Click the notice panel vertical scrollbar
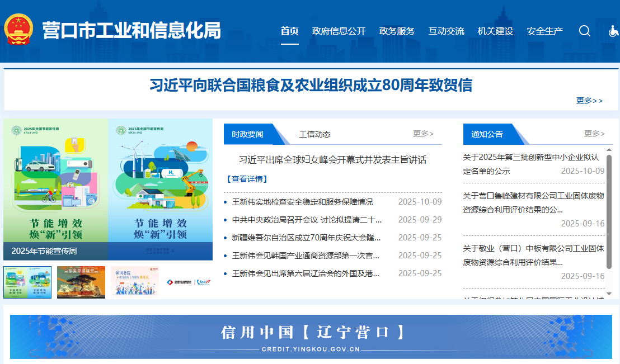The width and height of the screenshot is (620, 364). (x=609, y=212)
